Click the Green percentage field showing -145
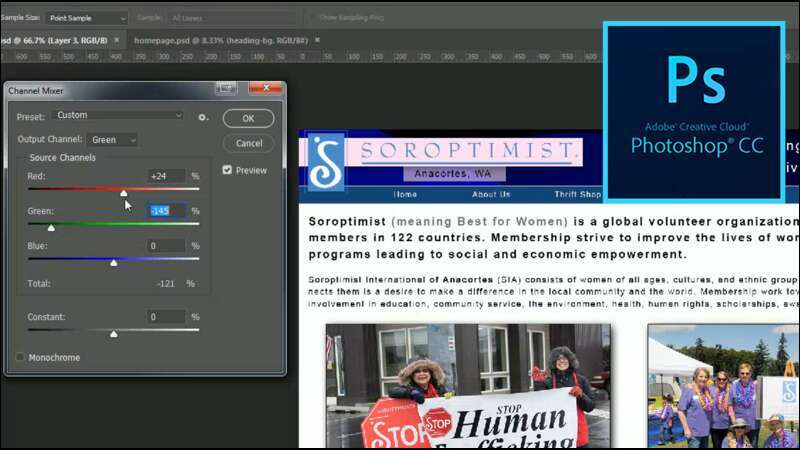 (166, 211)
